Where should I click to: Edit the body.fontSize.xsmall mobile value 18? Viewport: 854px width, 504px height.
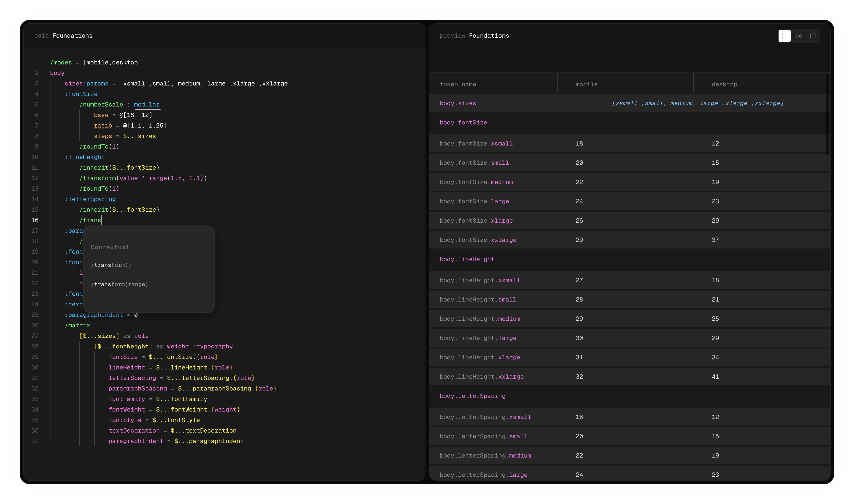(x=579, y=143)
